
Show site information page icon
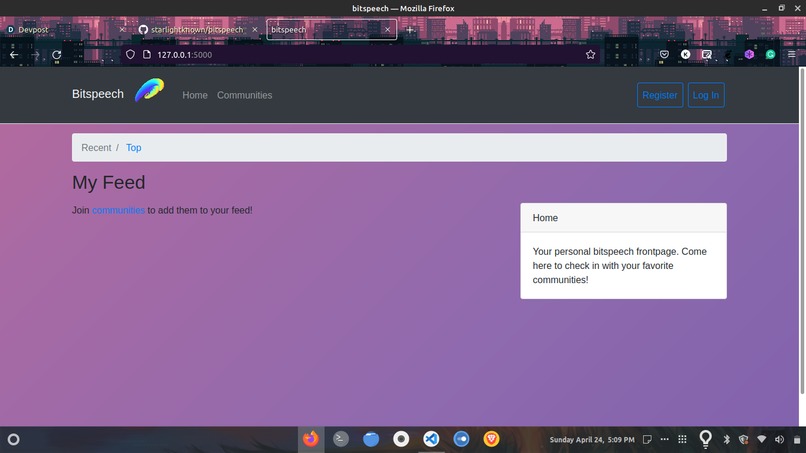pos(147,55)
